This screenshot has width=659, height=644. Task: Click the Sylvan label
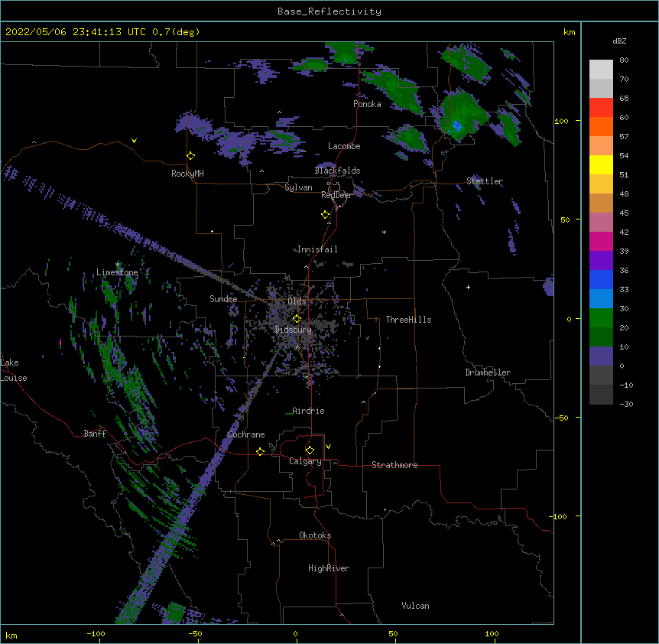[298, 187]
